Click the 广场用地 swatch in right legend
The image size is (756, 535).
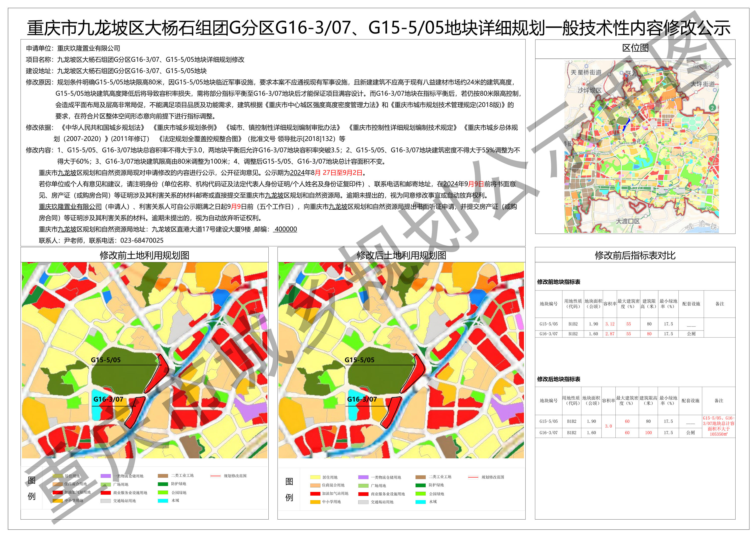coord(363,486)
